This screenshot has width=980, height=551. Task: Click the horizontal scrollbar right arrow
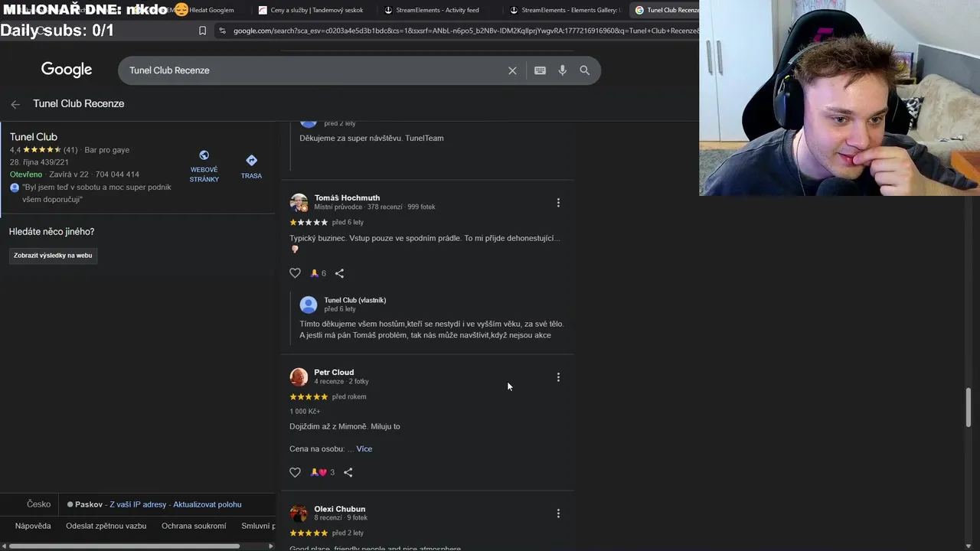tap(270, 546)
